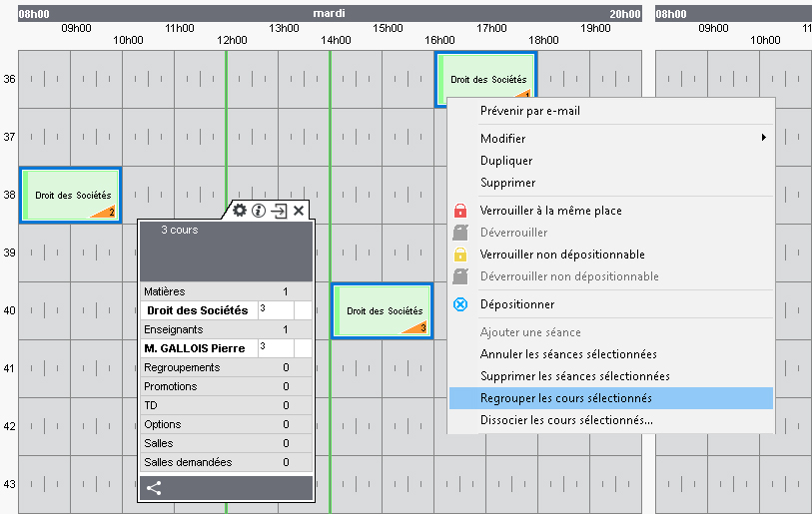Click the grey lock icon beside Déverrouiller non dépositionnable
Viewport: 812px width, 515px height.
click(460, 276)
